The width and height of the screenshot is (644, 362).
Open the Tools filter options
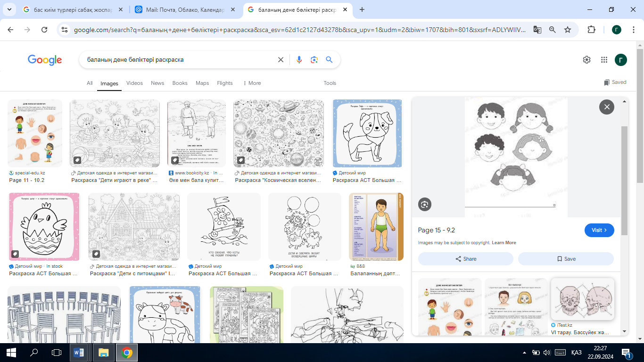click(330, 83)
